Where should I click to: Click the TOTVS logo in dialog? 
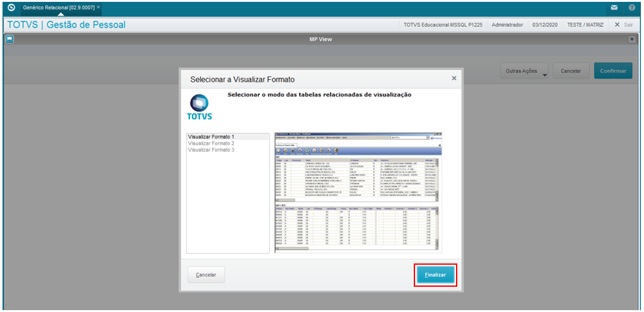(x=199, y=107)
